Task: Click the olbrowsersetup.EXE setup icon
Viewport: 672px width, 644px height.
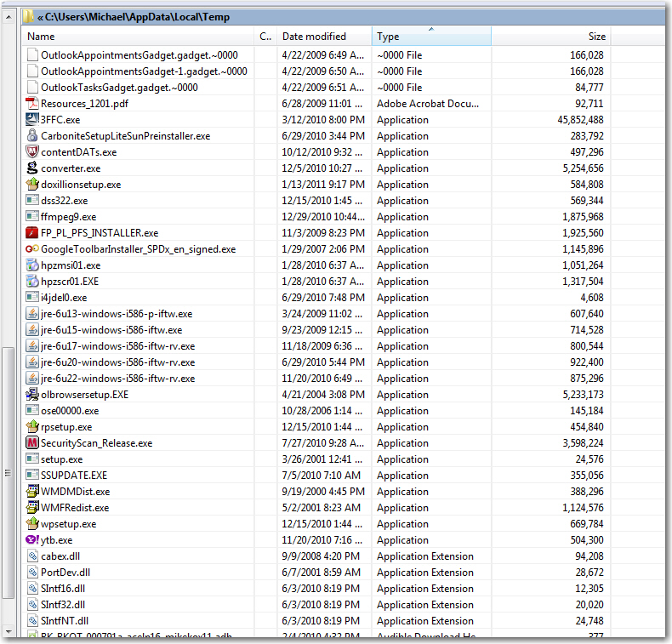Action: click(32, 395)
